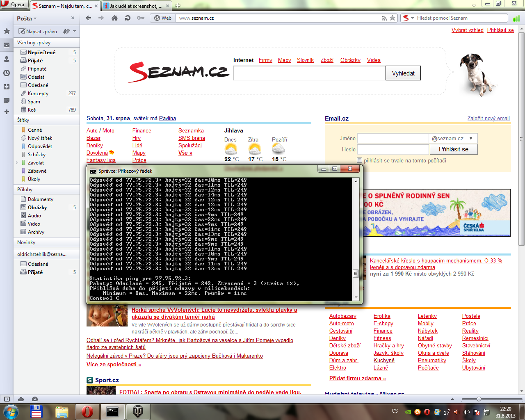Open the search engine selector dropdown
The image size is (525, 420).
[408, 18]
